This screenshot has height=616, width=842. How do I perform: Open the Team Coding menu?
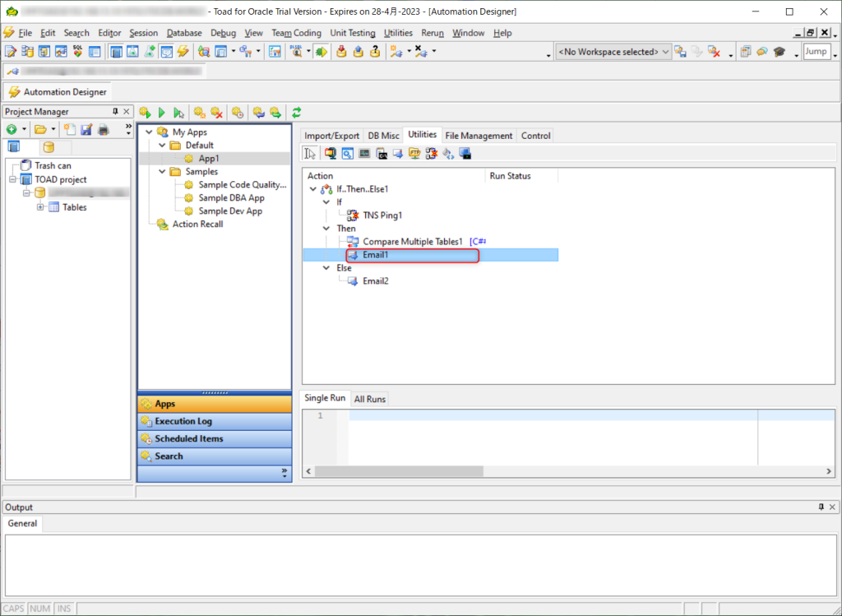(x=296, y=33)
